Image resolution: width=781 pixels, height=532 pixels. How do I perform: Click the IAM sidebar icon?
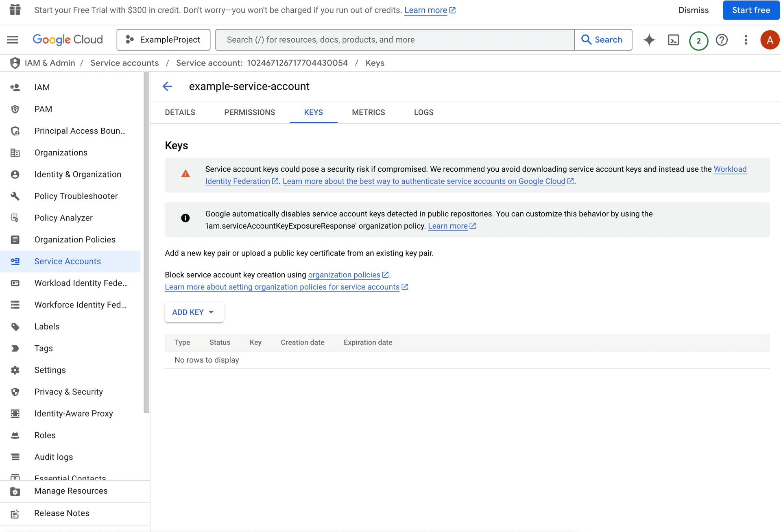click(15, 87)
